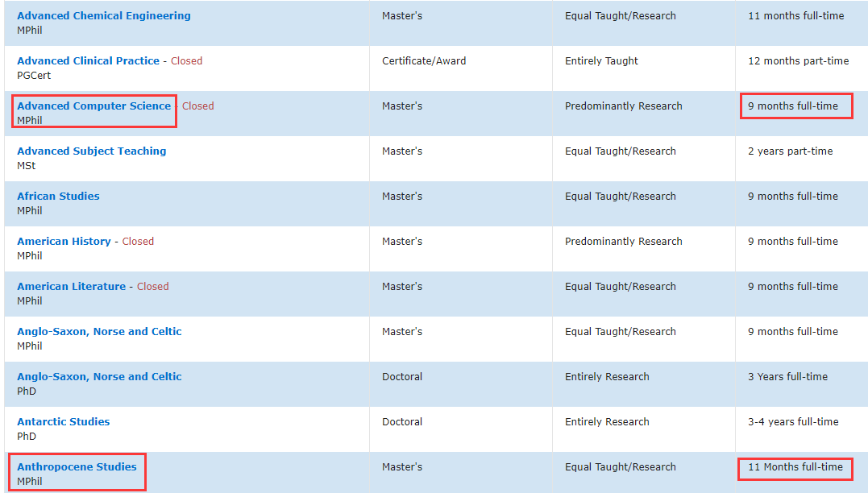The width and height of the screenshot is (868, 493).
Task: Open the American History MPhil link
Action: (x=64, y=242)
